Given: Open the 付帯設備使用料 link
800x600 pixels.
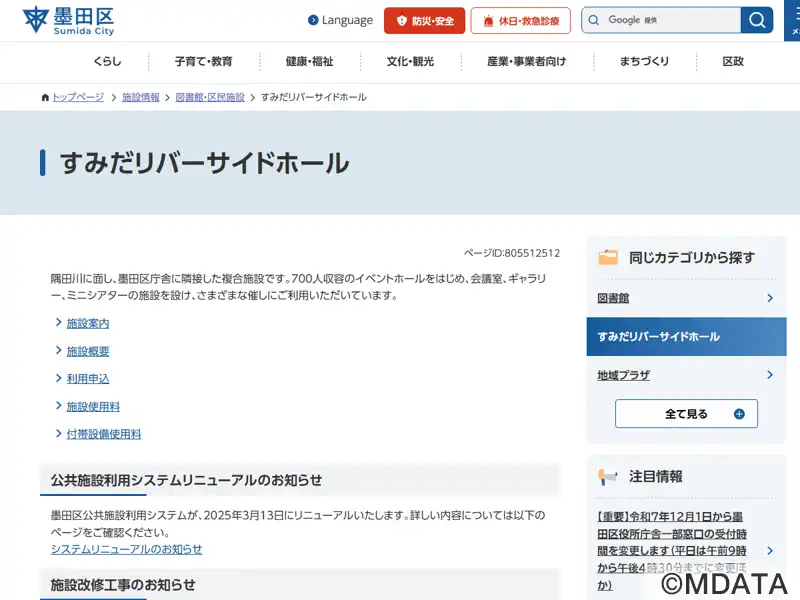Looking at the screenshot, I should pos(104,434).
